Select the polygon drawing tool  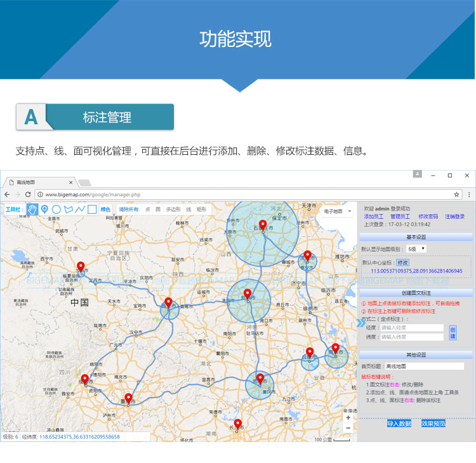point(69,209)
